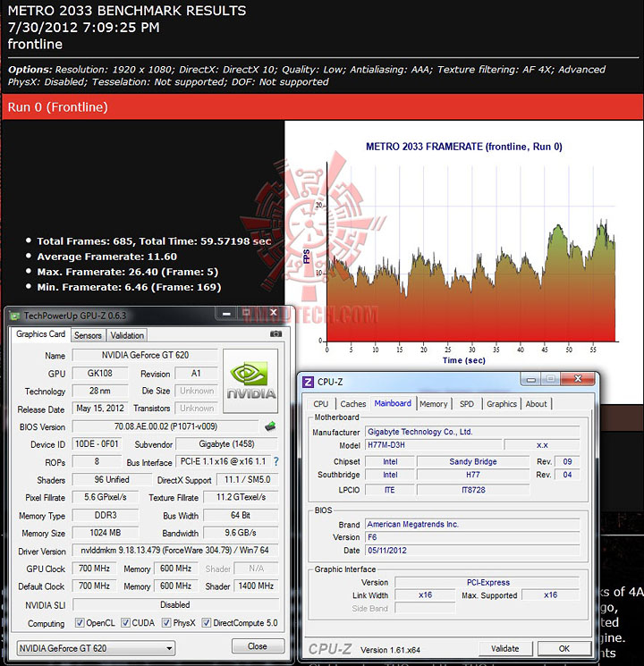Click the Manufacturer Gigabyte Technology field

[472, 432]
